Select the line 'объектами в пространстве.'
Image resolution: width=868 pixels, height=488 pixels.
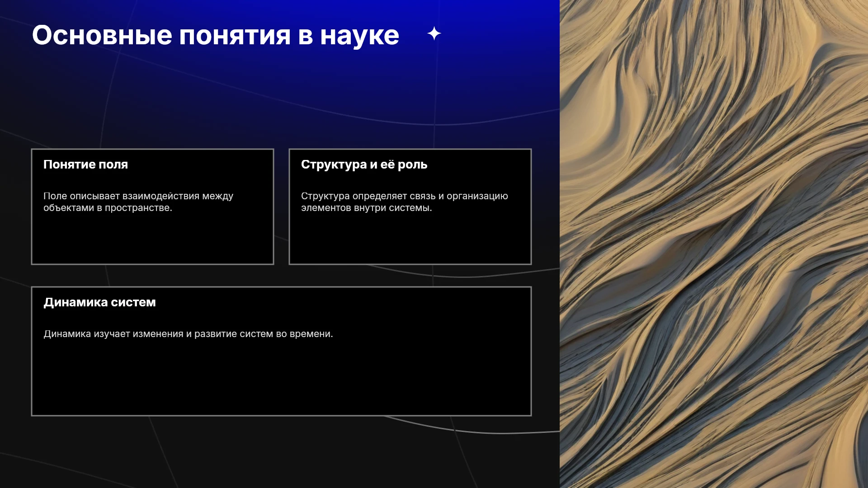pyautogui.click(x=108, y=208)
